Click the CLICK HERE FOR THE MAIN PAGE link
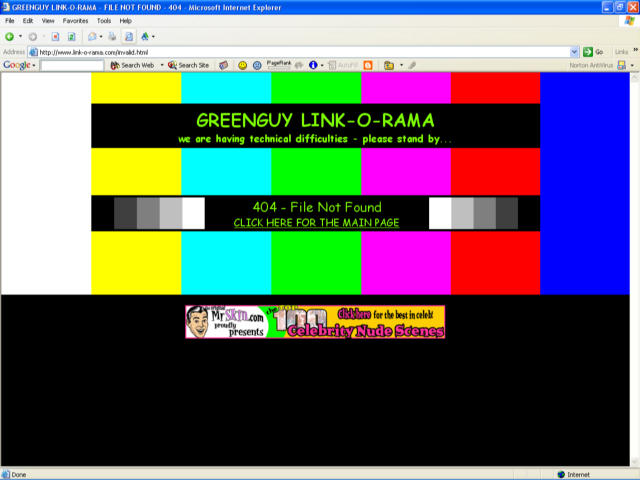640x480 pixels. click(x=316, y=222)
